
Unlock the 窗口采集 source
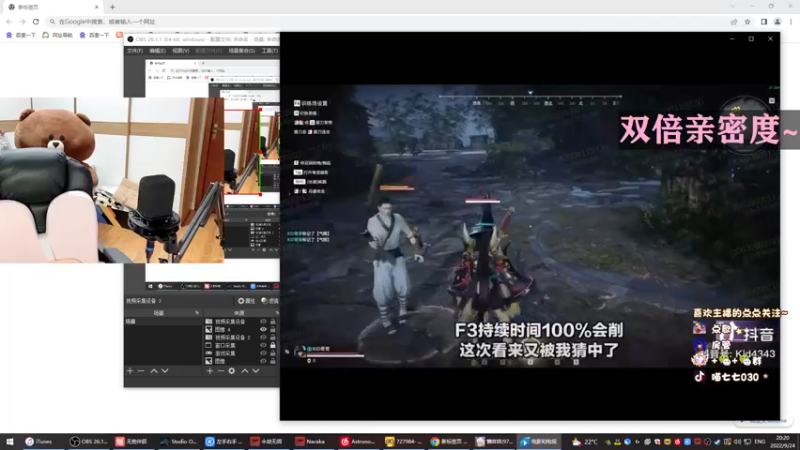(273, 345)
